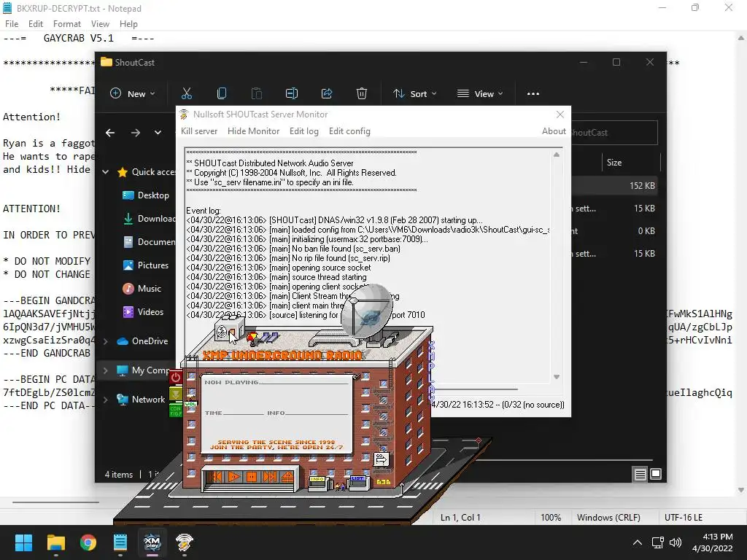
Task: Switch Explorer to large icons view toggle
Action: click(656, 474)
